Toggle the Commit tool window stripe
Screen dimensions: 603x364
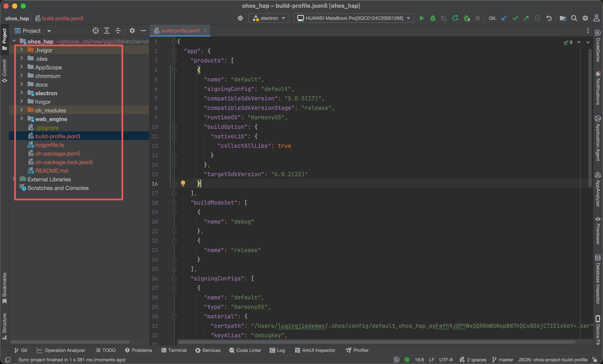pos(4,71)
